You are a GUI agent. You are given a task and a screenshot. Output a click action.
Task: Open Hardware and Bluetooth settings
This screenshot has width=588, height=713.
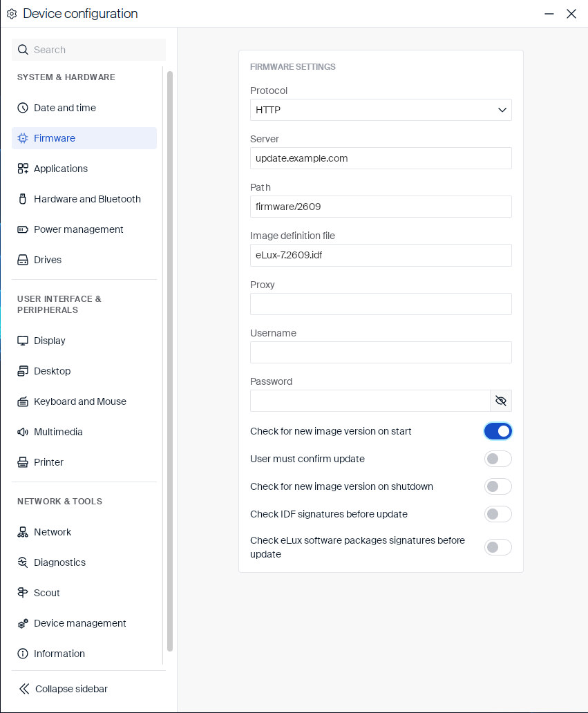84,199
